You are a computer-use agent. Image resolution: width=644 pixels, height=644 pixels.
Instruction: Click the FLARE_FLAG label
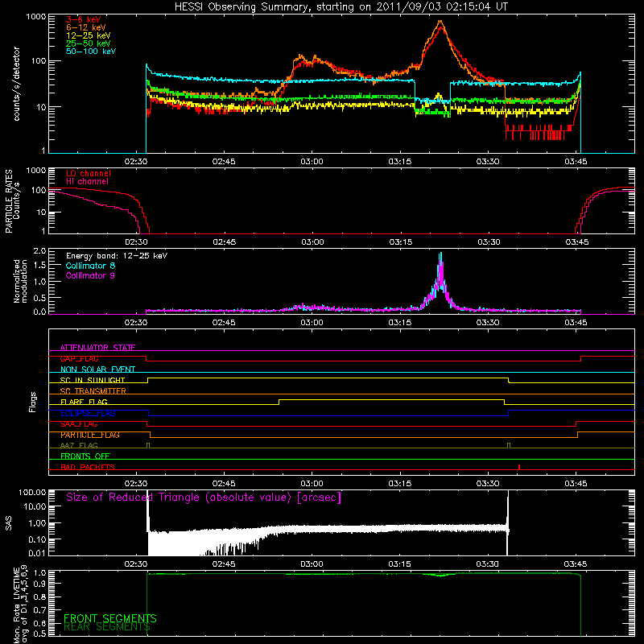pyautogui.click(x=84, y=402)
